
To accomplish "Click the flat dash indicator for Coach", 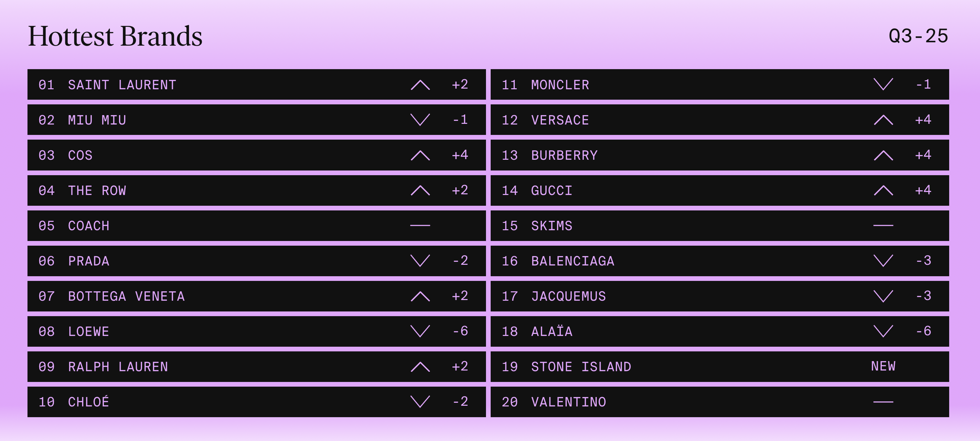I will 420,226.
